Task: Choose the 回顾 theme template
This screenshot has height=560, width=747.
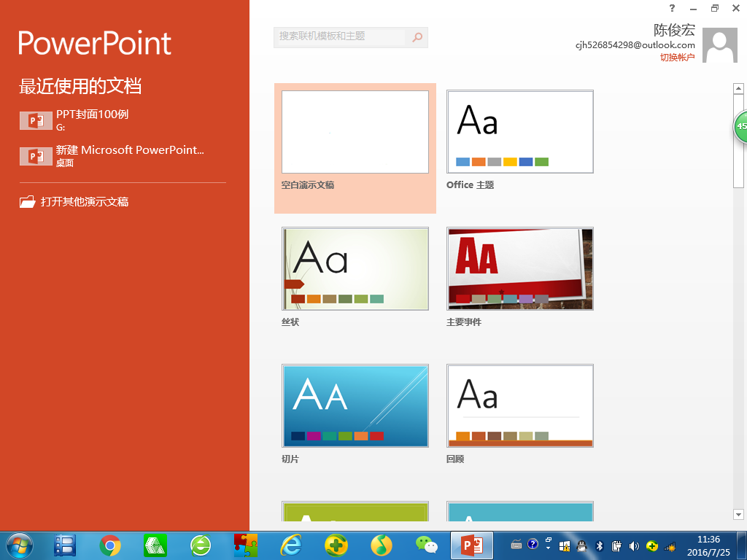Action: 519,405
